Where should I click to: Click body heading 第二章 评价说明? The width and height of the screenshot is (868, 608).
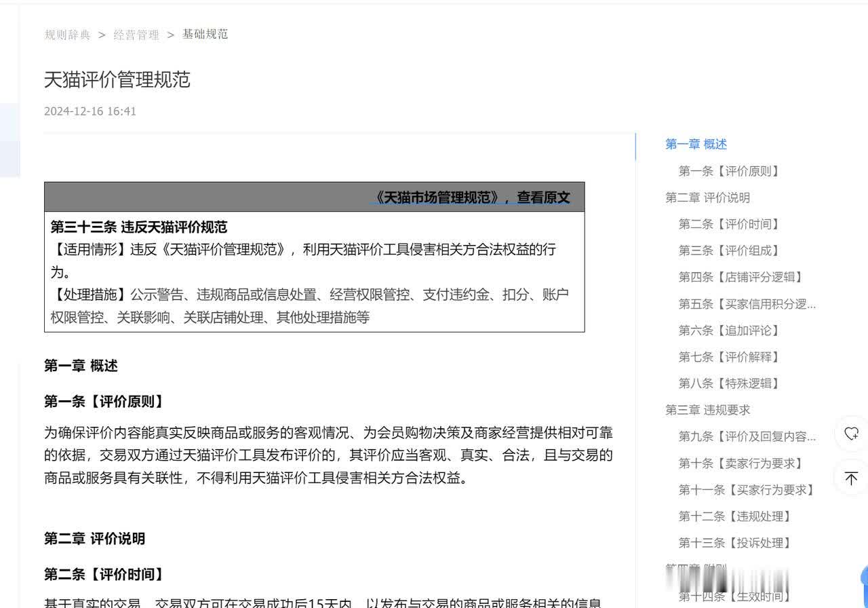(94, 539)
